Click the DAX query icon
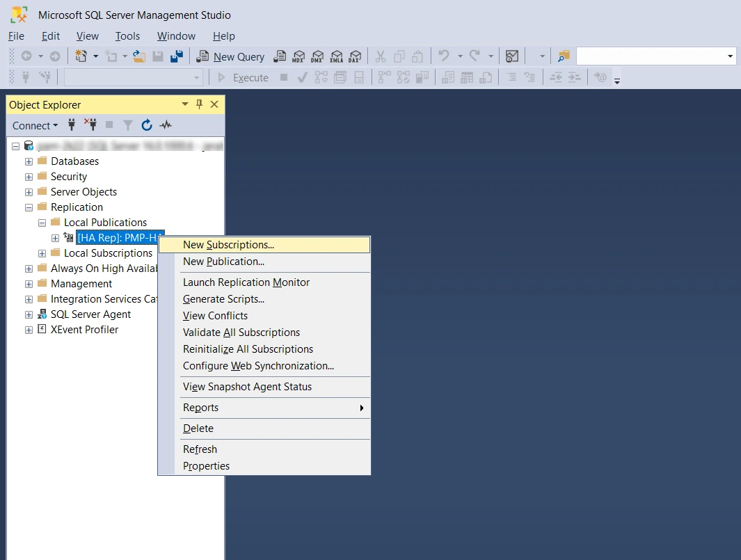Image resolution: width=741 pixels, height=560 pixels. point(356,56)
